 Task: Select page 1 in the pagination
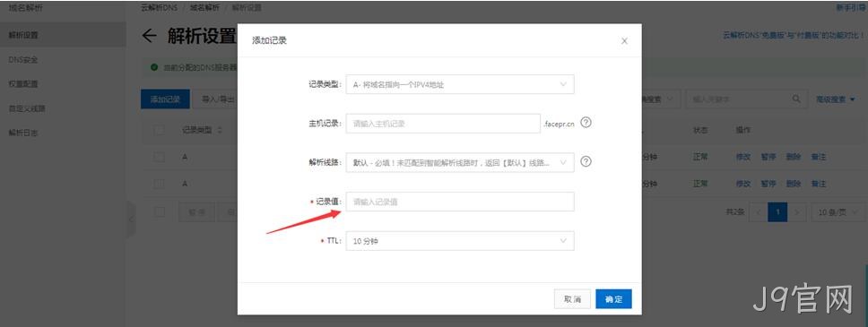[777, 212]
